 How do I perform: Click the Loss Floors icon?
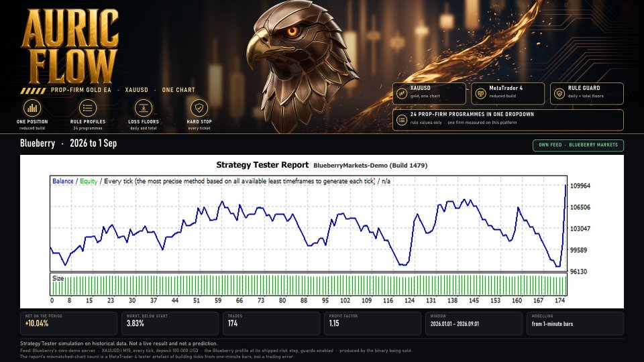pos(144,109)
